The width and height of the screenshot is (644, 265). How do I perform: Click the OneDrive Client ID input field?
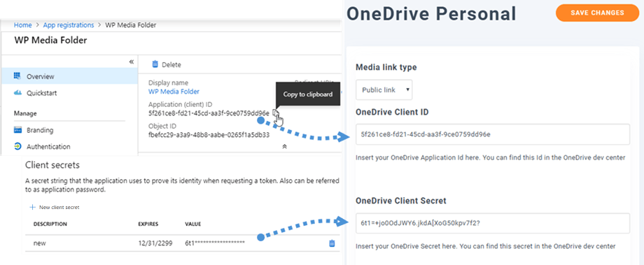click(492, 134)
